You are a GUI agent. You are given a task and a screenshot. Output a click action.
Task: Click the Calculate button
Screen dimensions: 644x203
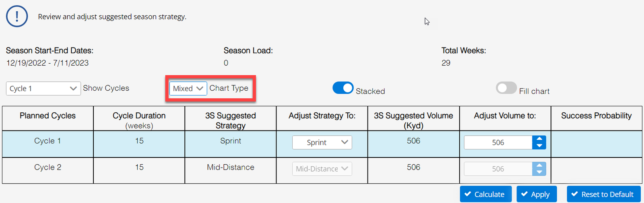click(x=486, y=194)
